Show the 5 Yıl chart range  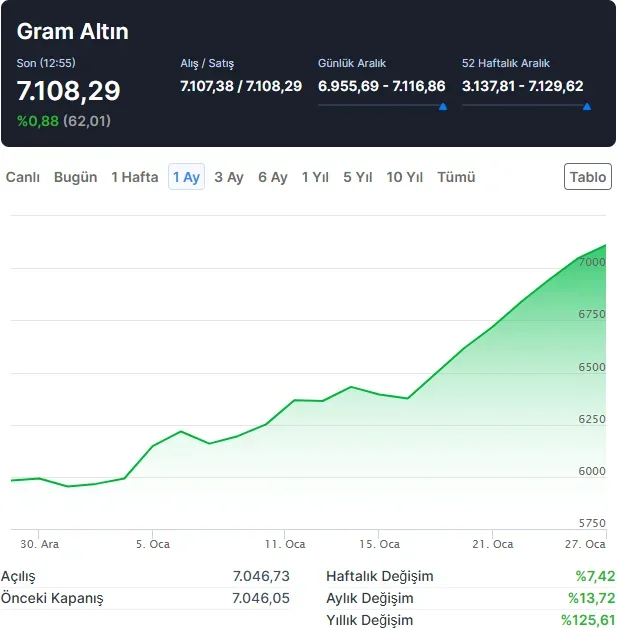click(358, 177)
